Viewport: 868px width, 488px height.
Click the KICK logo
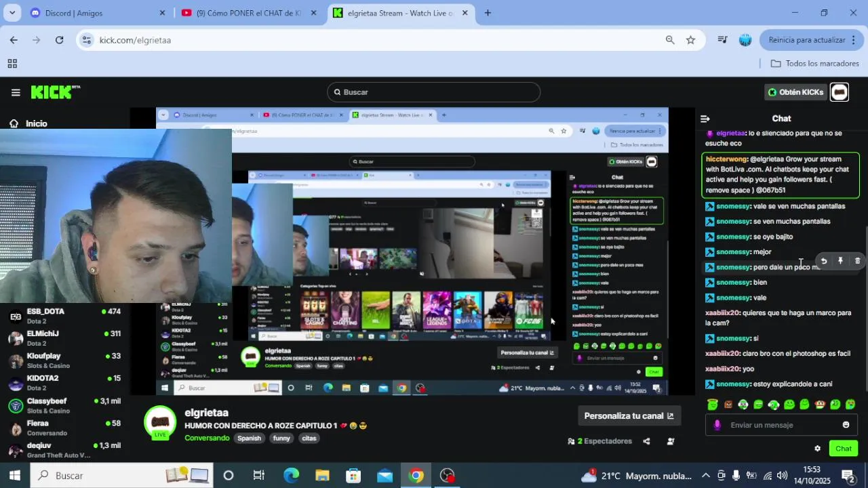coord(55,92)
